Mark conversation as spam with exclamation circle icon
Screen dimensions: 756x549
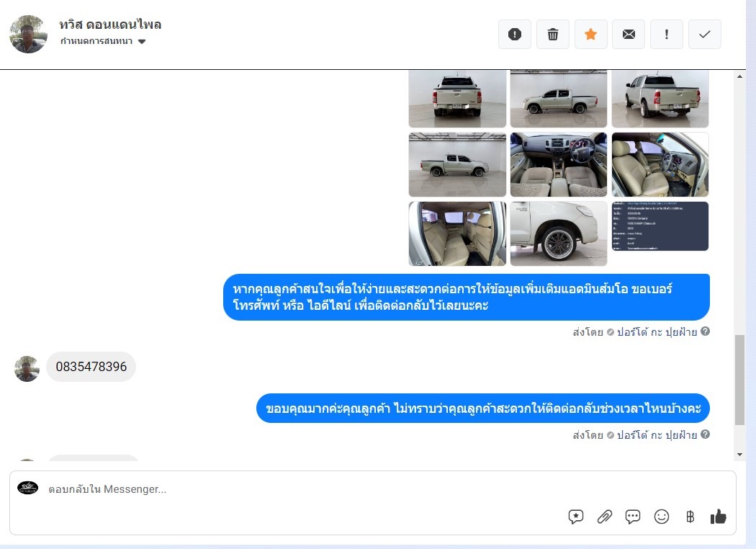coord(515,35)
